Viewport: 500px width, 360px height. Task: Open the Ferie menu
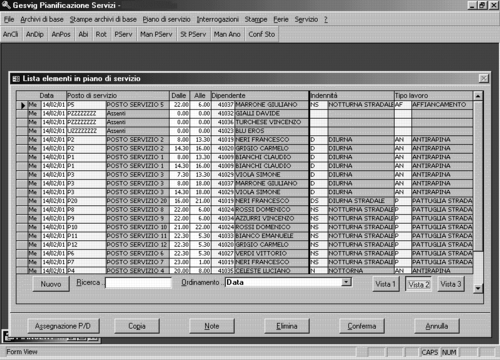tap(281, 19)
